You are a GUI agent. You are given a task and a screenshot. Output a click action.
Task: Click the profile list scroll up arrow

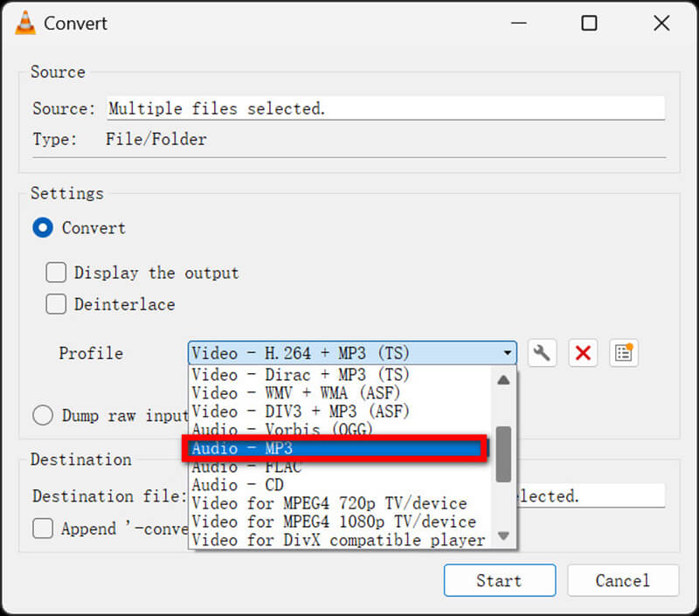504,380
